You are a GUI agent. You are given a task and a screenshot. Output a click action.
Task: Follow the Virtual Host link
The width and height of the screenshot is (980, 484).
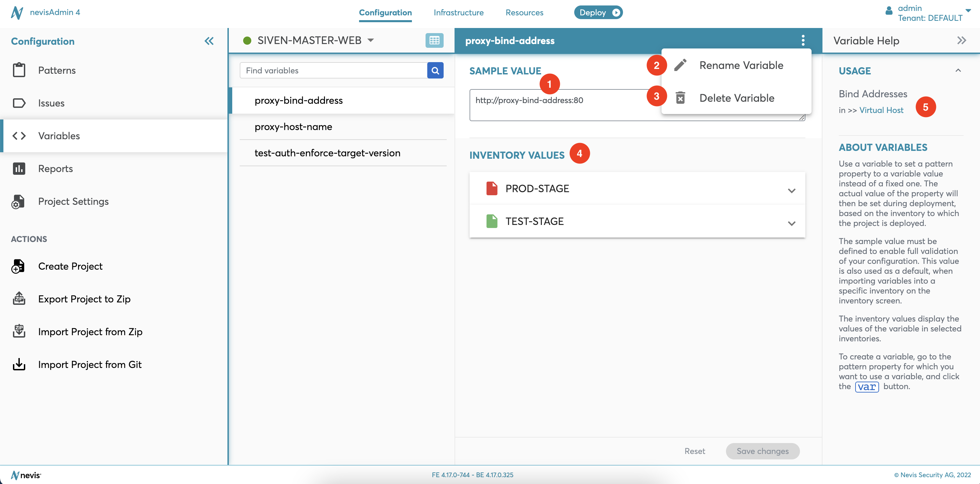pos(881,110)
